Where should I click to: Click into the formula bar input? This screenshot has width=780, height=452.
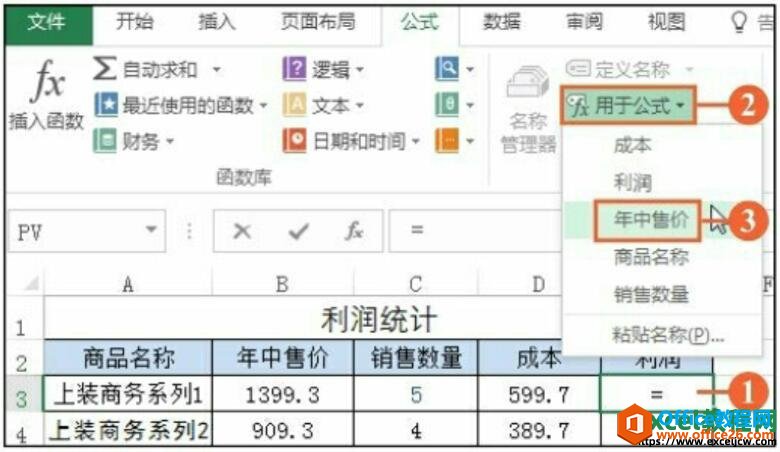coord(476,231)
